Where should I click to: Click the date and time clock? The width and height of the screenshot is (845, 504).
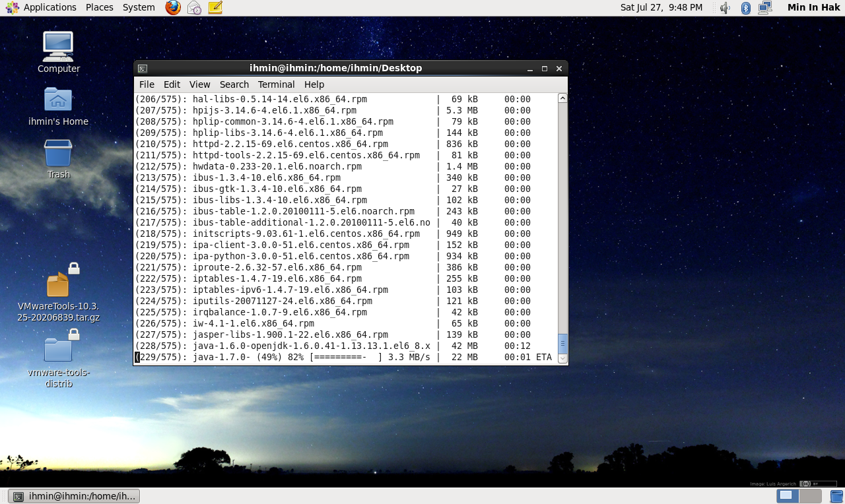661,7
